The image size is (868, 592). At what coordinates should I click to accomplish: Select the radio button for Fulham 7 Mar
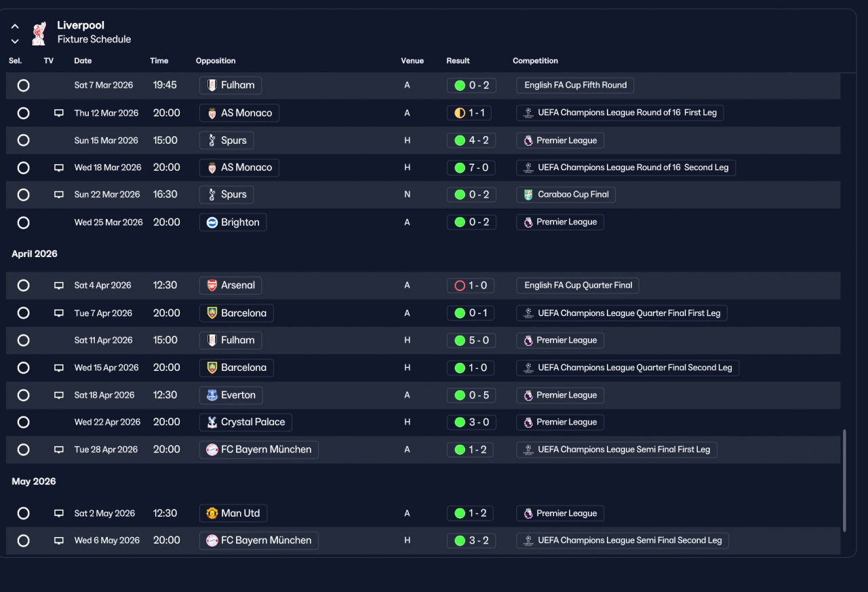[23, 85]
